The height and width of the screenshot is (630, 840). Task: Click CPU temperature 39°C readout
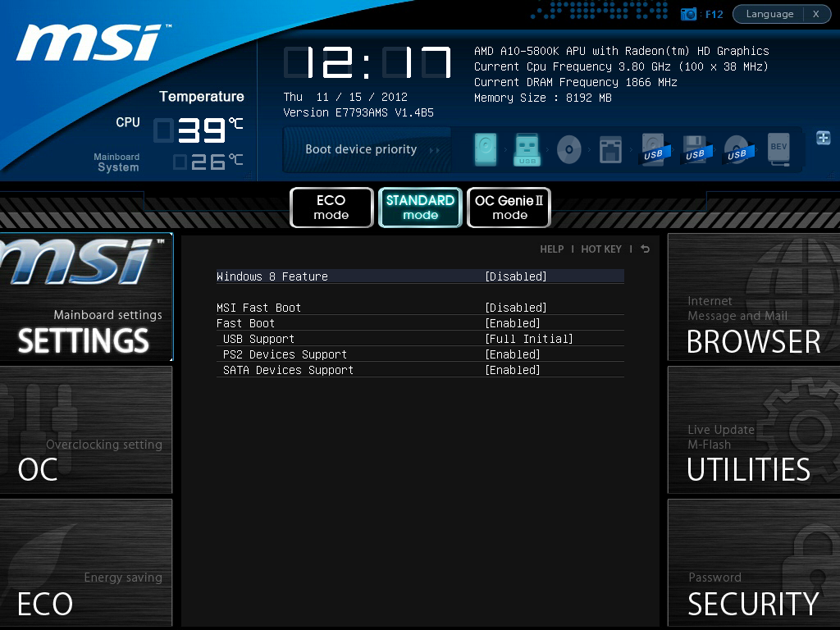click(199, 130)
